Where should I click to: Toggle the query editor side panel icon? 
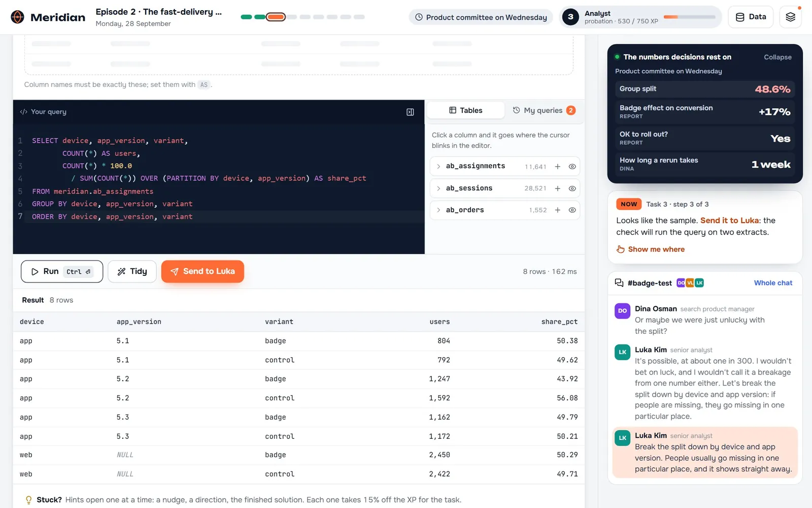pyautogui.click(x=410, y=112)
